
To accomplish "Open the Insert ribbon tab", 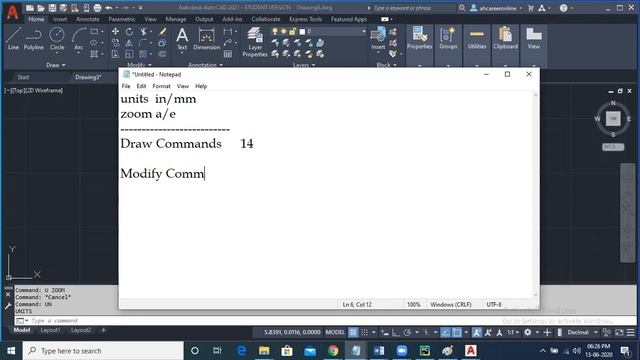I will [x=60, y=19].
